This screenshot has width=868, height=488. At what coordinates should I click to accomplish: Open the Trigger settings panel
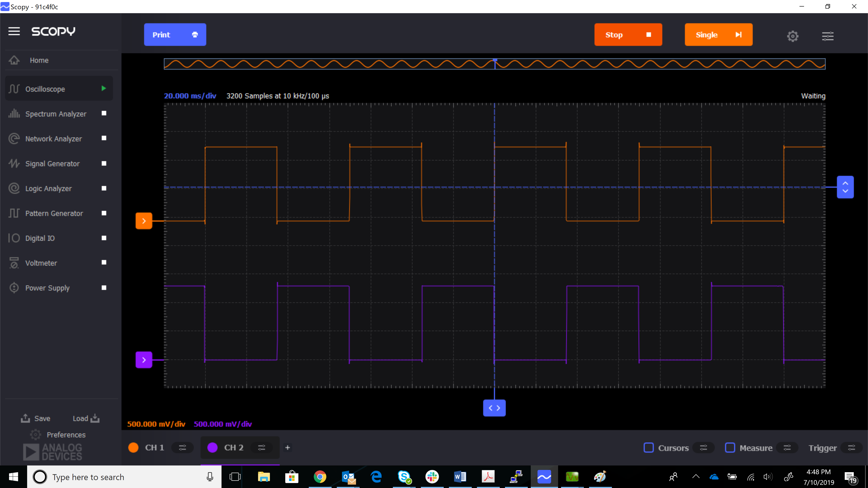[x=852, y=448]
